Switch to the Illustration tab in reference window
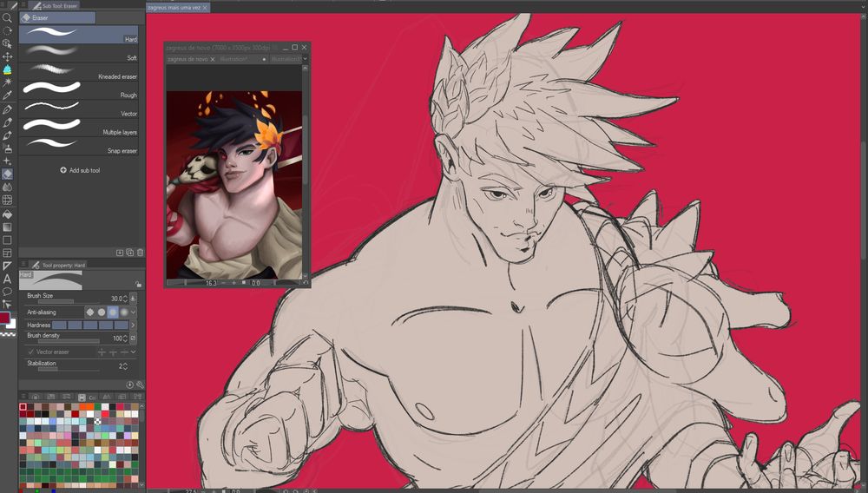868x493 pixels. [x=242, y=59]
